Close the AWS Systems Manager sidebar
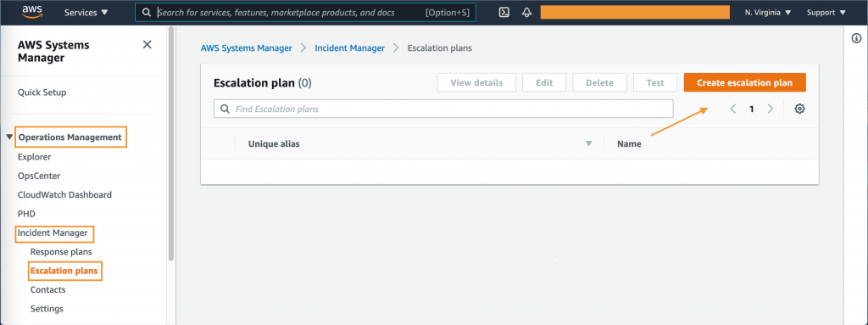 click(x=147, y=45)
